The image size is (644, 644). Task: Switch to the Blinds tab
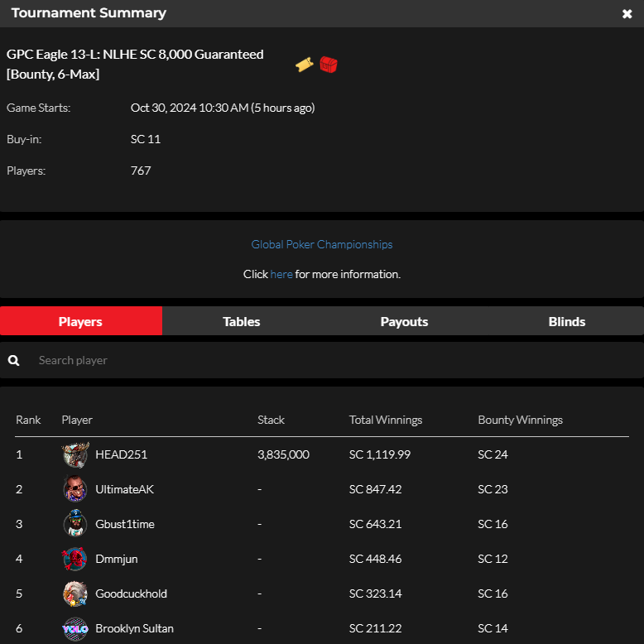click(567, 321)
